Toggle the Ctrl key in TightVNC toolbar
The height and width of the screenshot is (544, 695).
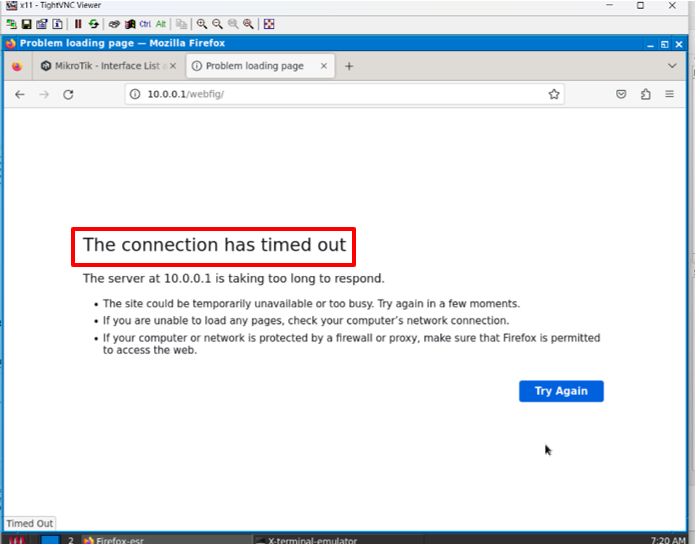[x=145, y=23]
